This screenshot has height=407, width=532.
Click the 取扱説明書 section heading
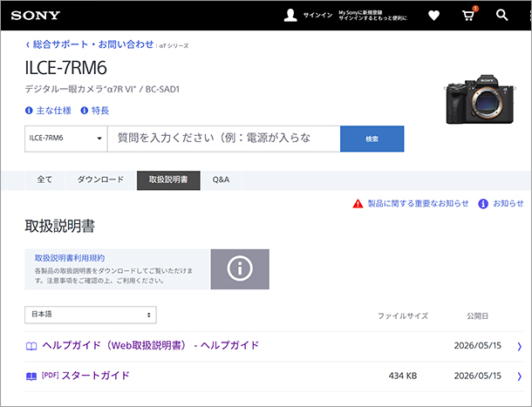[x=59, y=227]
